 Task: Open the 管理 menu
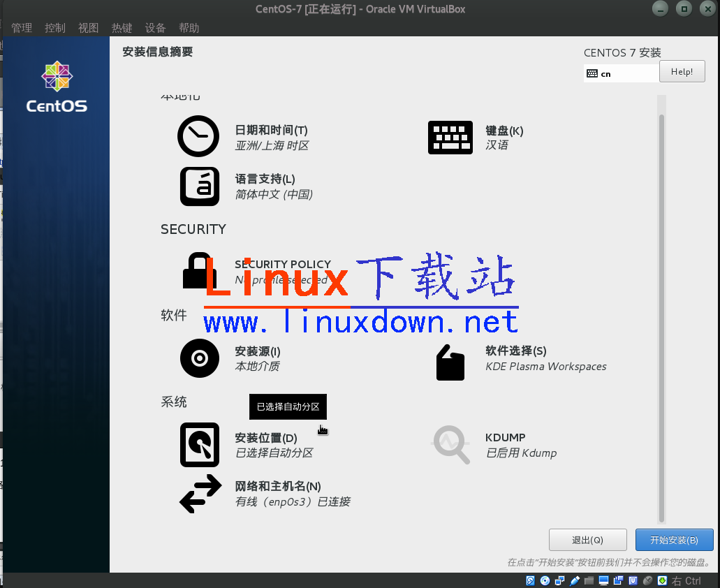pos(22,28)
